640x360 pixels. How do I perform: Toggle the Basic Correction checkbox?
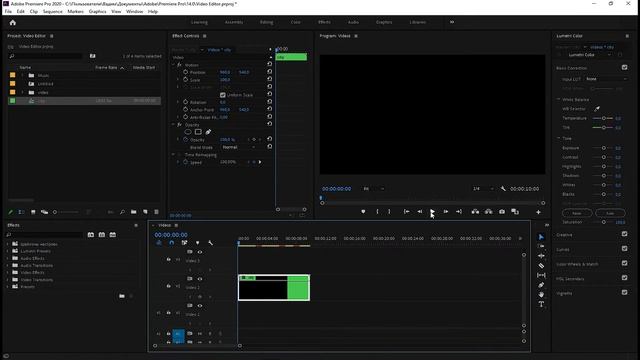[624, 67]
